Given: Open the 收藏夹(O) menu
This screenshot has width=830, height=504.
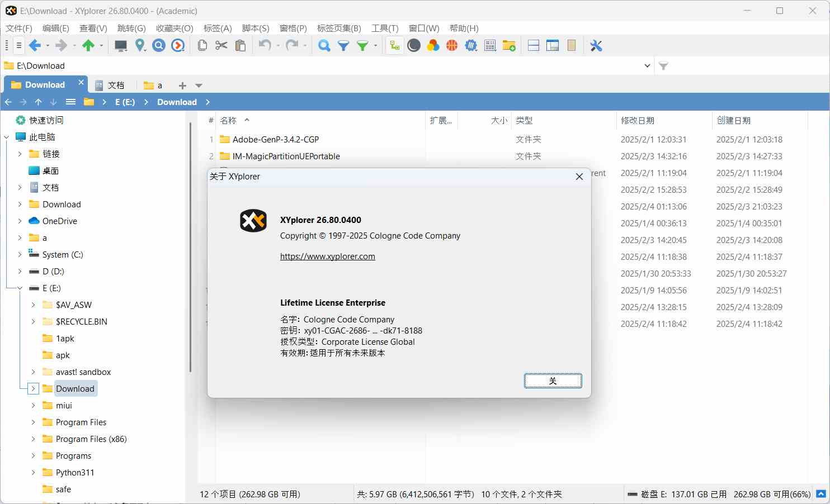Looking at the screenshot, I should [x=175, y=28].
